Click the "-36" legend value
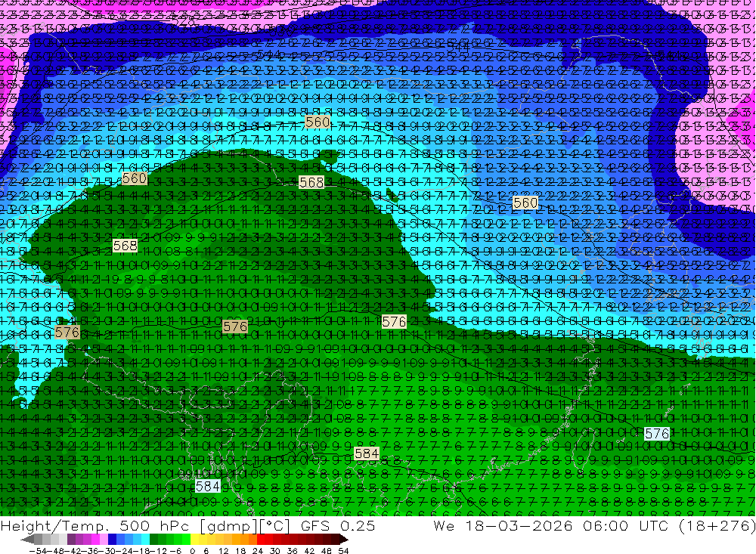This screenshot has width=756, height=554. pos(90,551)
